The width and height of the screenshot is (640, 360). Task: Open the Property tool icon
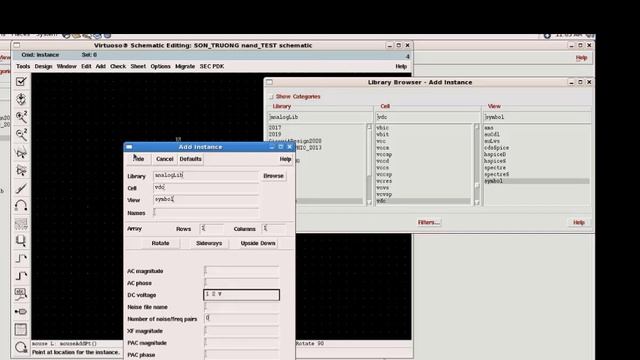pos(21,223)
